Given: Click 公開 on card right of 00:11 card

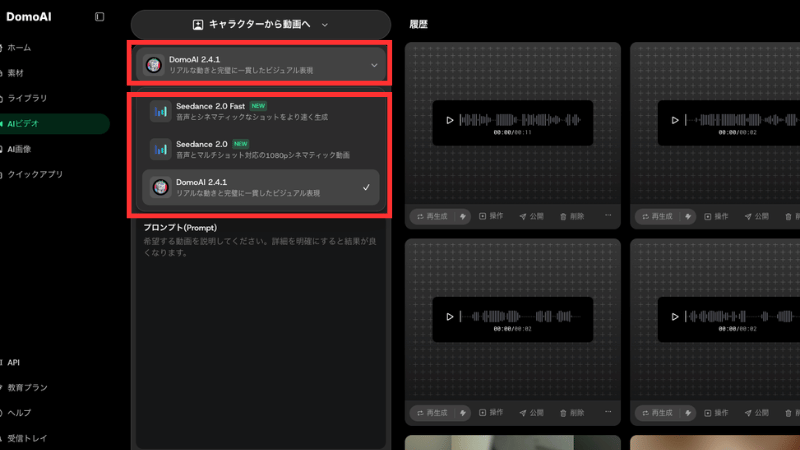Looking at the screenshot, I should click(756, 216).
